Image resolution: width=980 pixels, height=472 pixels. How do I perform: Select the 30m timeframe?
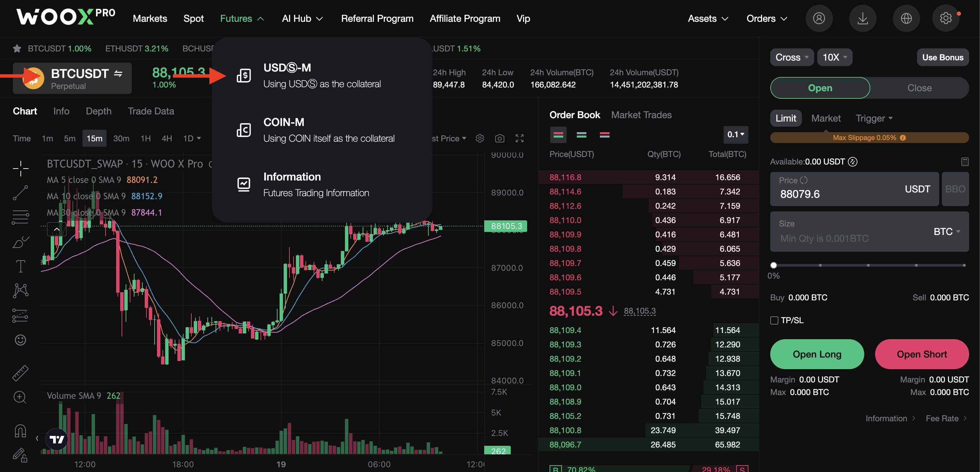point(121,139)
